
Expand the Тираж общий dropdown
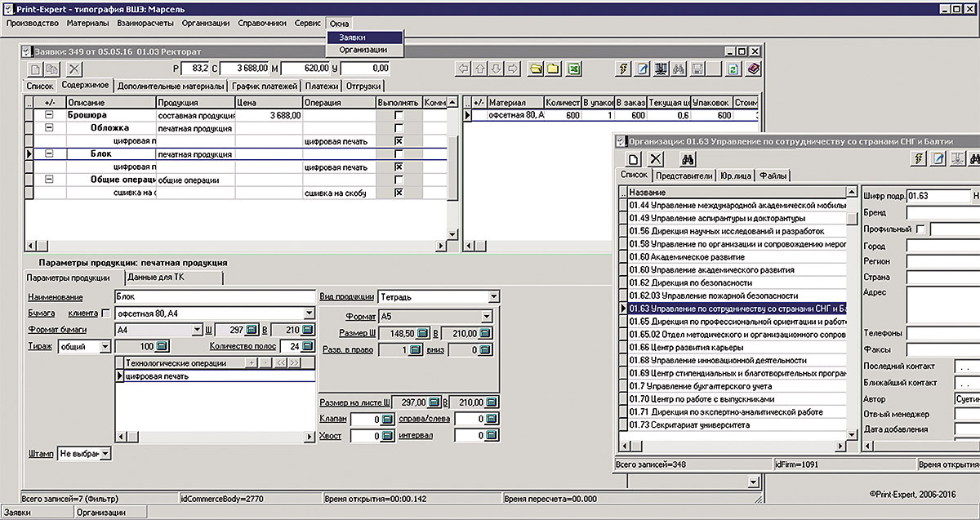pyautogui.click(x=105, y=346)
